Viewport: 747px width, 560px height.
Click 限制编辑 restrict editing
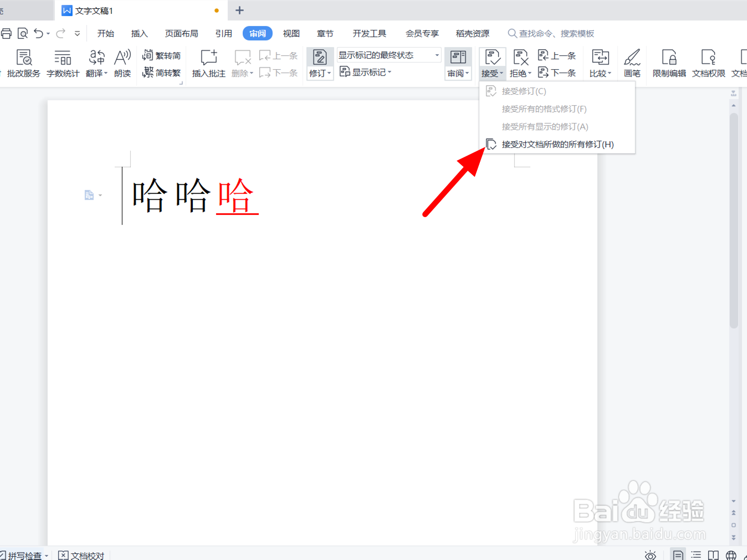(669, 64)
